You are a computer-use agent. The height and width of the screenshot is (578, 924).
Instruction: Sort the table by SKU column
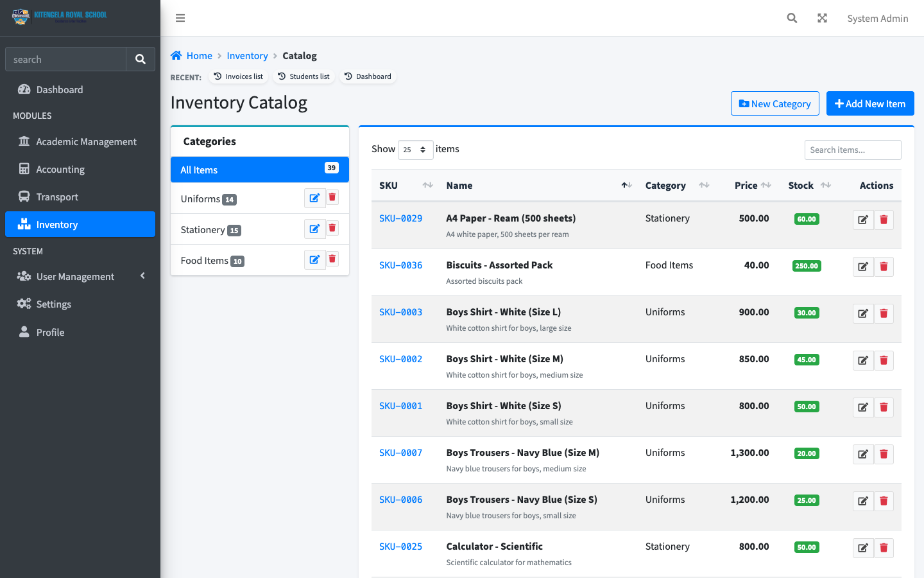point(406,185)
